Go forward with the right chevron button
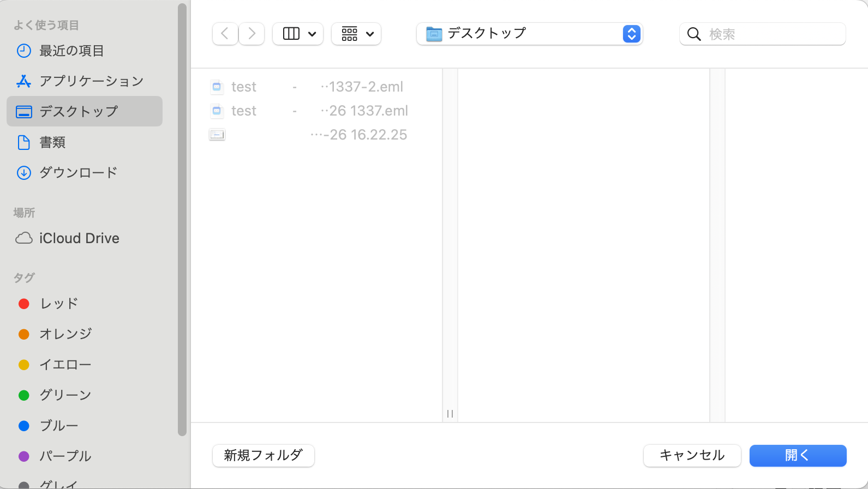The image size is (868, 489). click(252, 34)
